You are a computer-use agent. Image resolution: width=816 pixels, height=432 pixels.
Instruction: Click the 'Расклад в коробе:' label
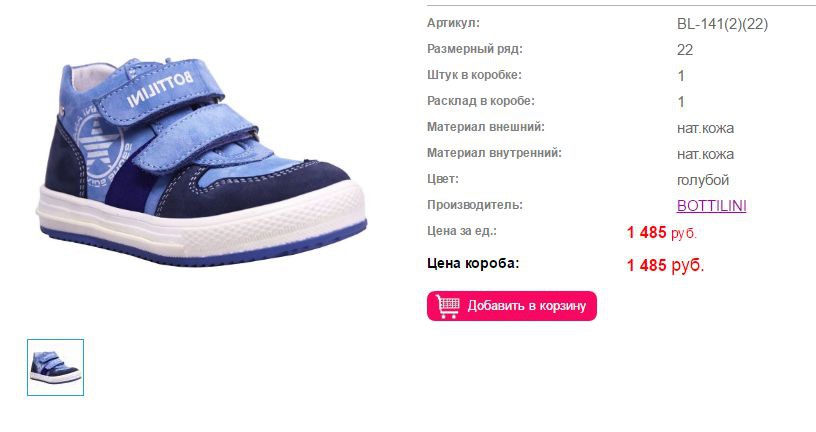click(481, 101)
